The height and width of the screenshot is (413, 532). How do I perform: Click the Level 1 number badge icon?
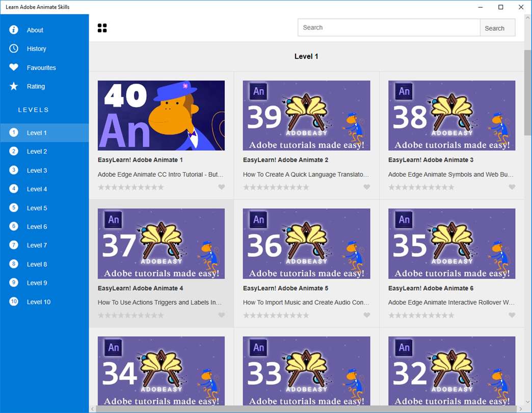coord(14,133)
